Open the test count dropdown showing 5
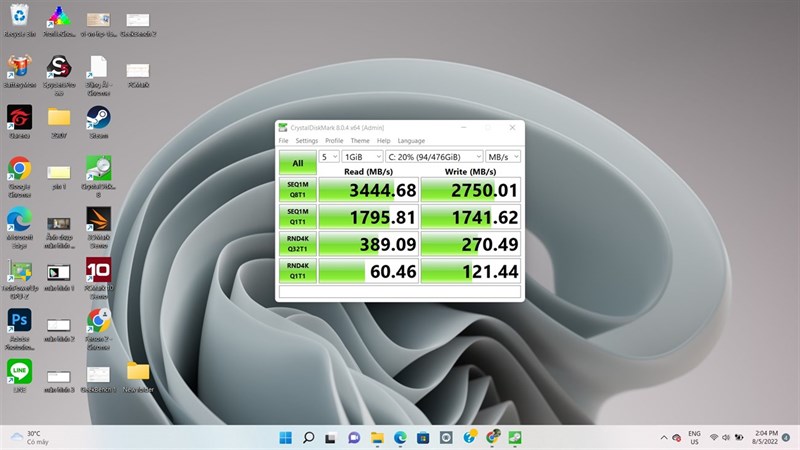Image resolution: width=800 pixels, height=450 pixels. click(x=329, y=157)
